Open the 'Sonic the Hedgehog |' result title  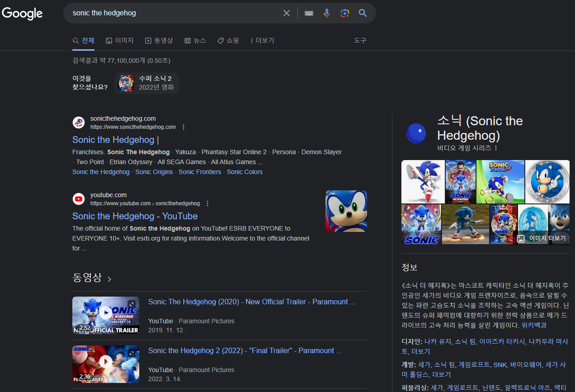pos(116,140)
